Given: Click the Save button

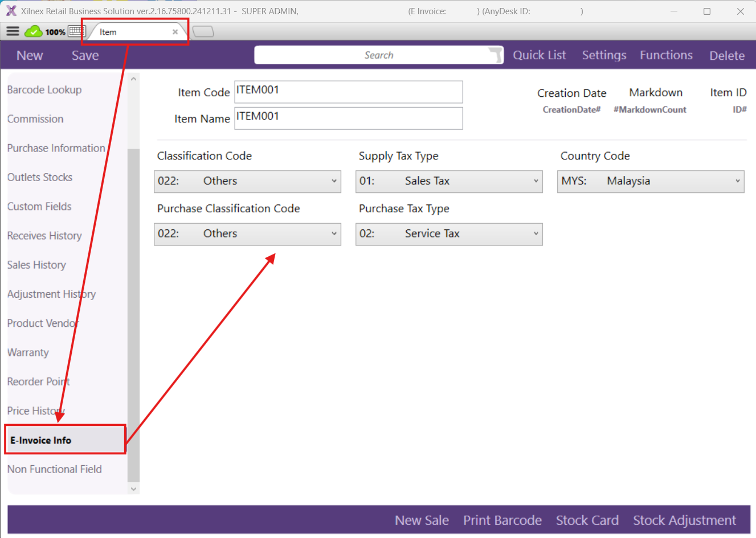Looking at the screenshot, I should (x=85, y=55).
